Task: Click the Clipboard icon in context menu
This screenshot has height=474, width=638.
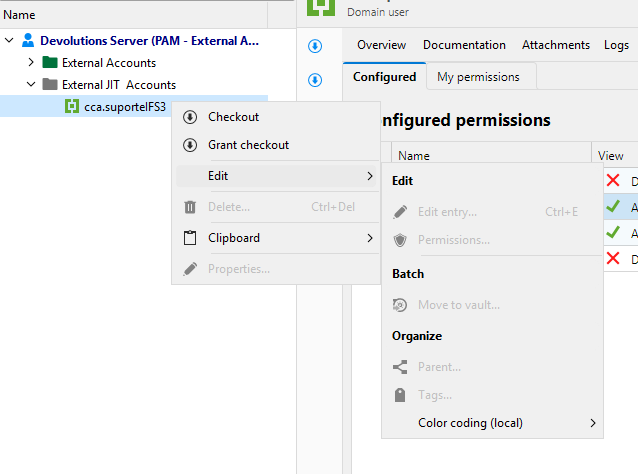Action: [x=190, y=238]
